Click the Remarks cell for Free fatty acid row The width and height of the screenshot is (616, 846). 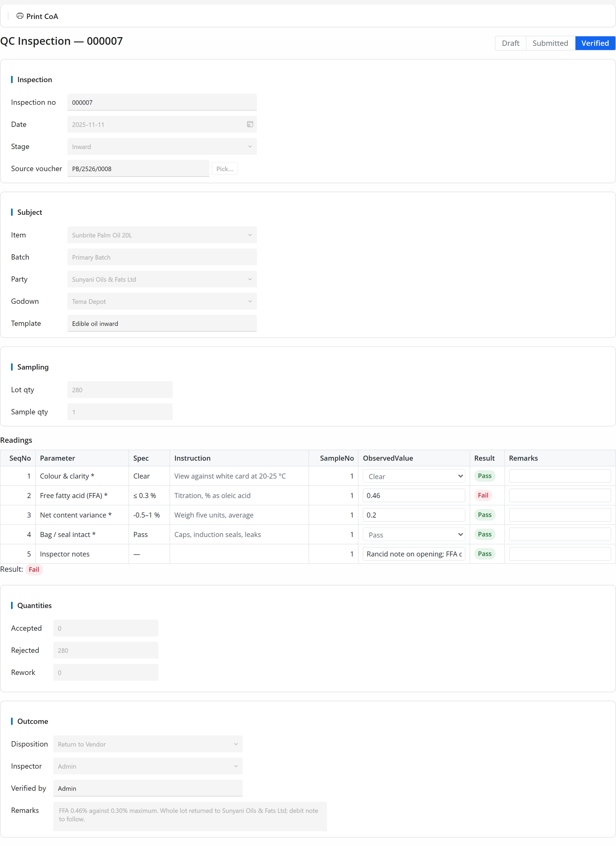(560, 495)
